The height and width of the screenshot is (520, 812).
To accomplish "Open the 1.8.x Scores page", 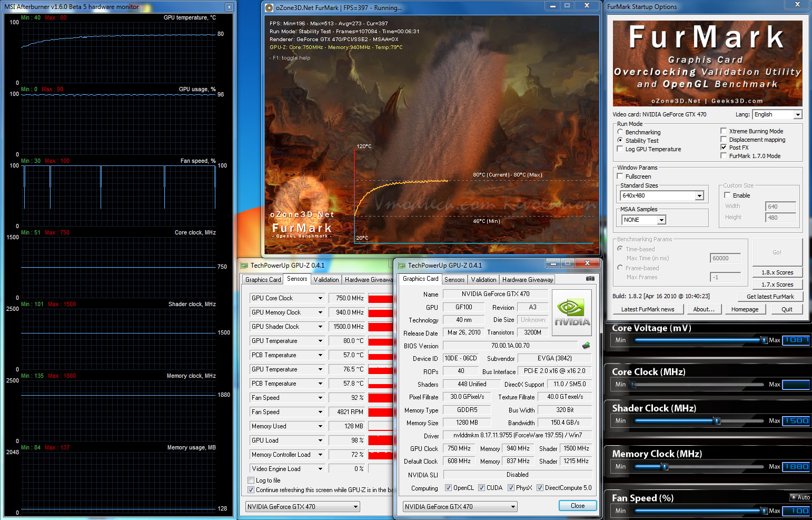I will click(777, 272).
